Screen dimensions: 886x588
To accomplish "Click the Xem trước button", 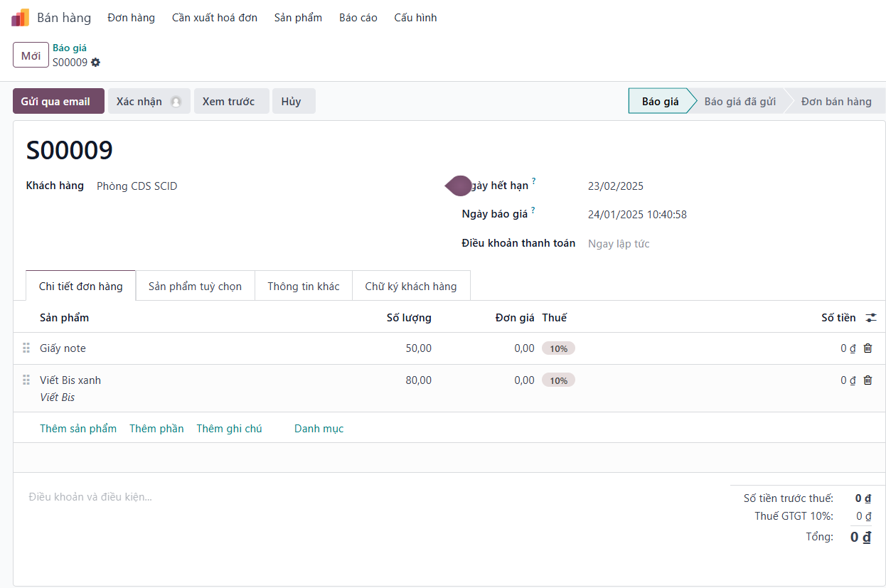I will pyautogui.click(x=232, y=102).
